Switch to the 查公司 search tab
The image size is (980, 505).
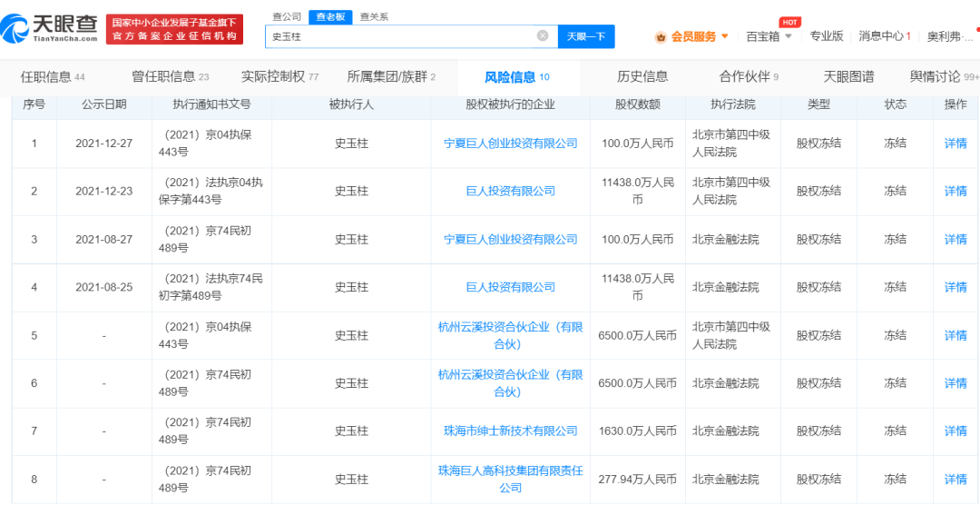tap(287, 17)
